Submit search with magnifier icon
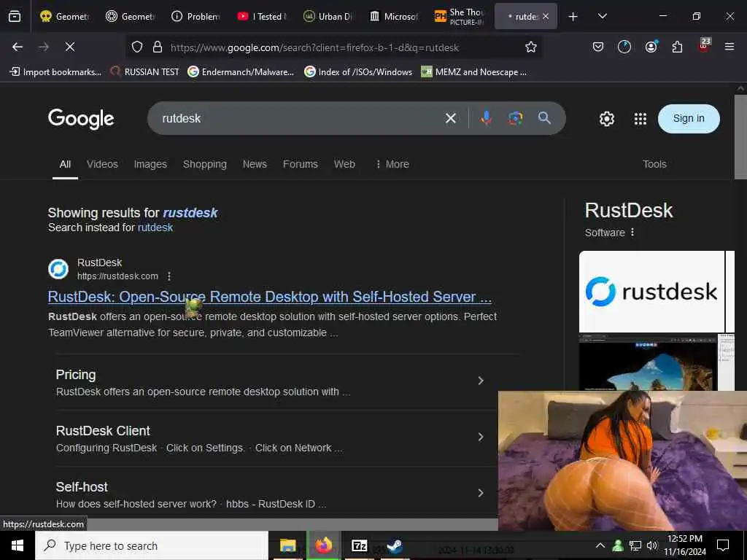Viewport: 747px width, 560px height. pyautogui.click(x=544, y=118)
